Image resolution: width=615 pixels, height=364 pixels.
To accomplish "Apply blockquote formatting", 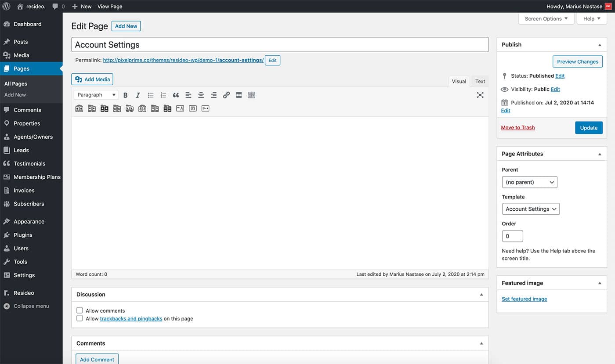I will [x=176, y=95].
